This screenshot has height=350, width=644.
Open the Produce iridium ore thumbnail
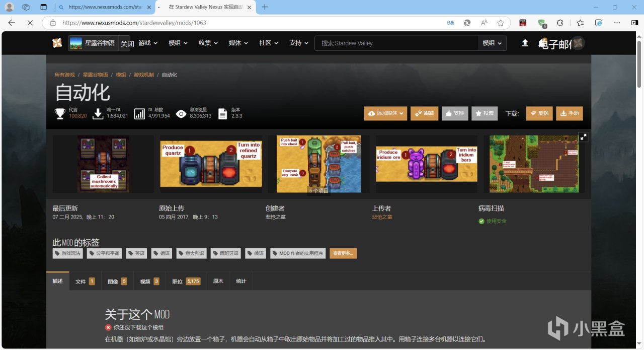(426, 164)
